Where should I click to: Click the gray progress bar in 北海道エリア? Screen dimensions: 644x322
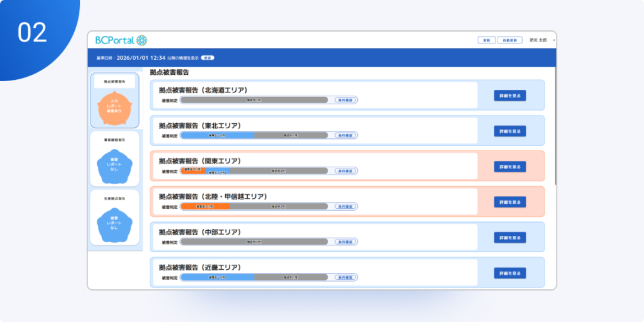[x=254, y=100]
